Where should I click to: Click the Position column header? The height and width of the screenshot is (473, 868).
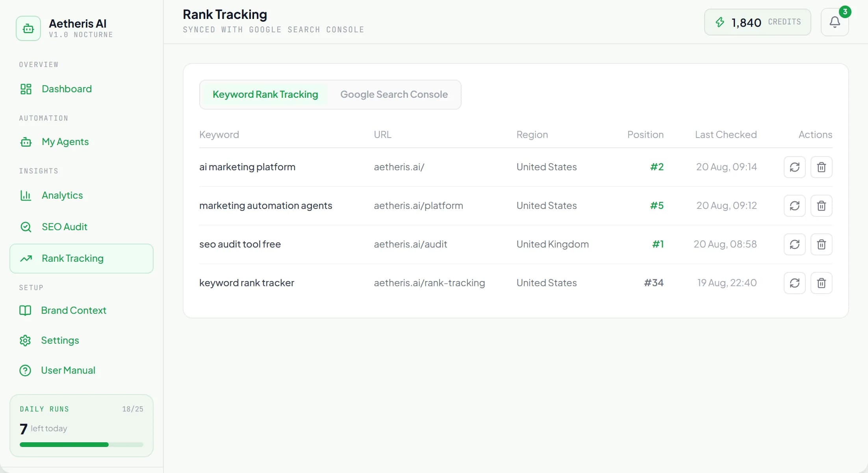[645, 135]
